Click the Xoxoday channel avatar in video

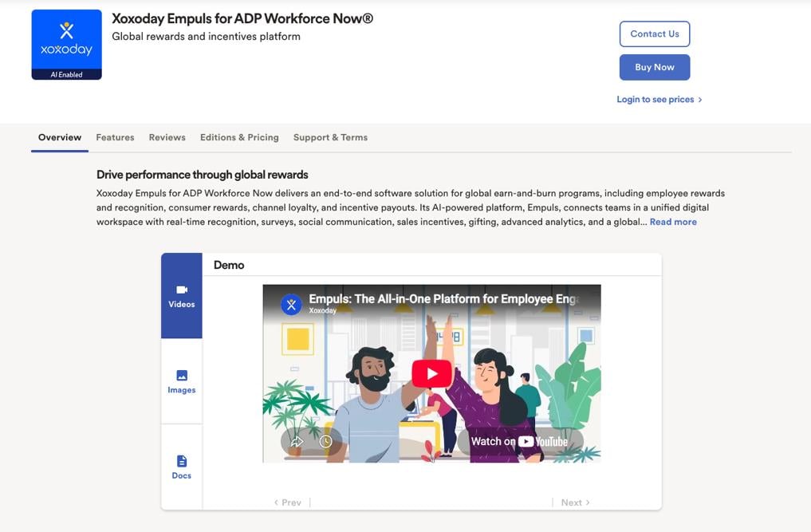291,305
